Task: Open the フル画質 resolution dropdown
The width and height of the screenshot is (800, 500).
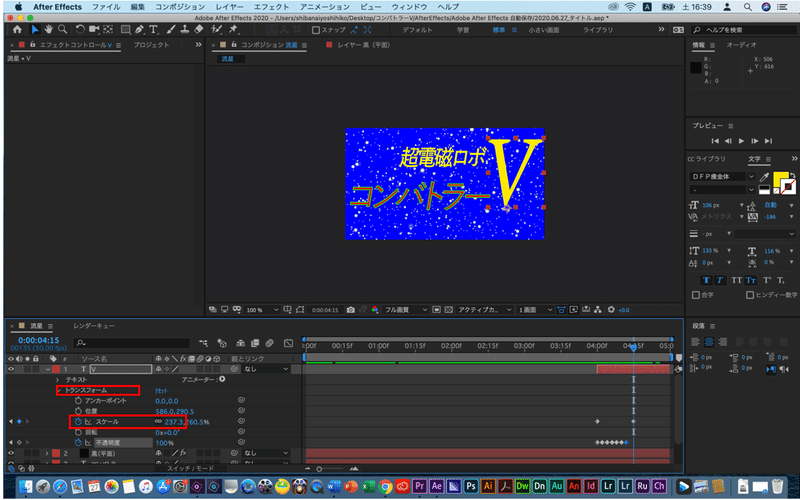Action: click(x=406, y=310)
